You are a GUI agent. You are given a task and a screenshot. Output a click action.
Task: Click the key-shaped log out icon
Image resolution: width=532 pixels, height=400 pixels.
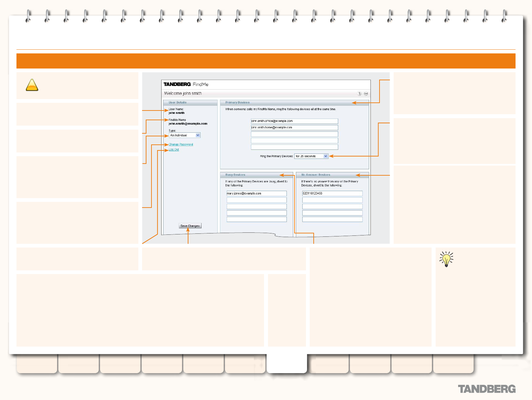[366, 94]
